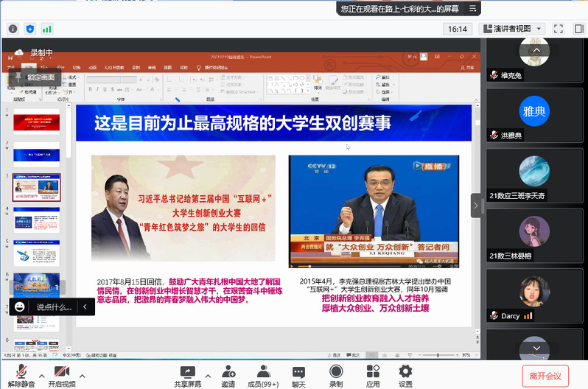Click PowerPoint 查找 find tool
The width and height of the screenshot is (588, 389).
point(383,77)
